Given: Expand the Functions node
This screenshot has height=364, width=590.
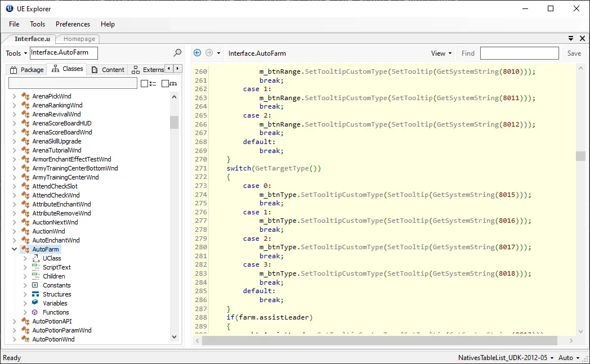Looking at the screenshot, I should [25, 312].
